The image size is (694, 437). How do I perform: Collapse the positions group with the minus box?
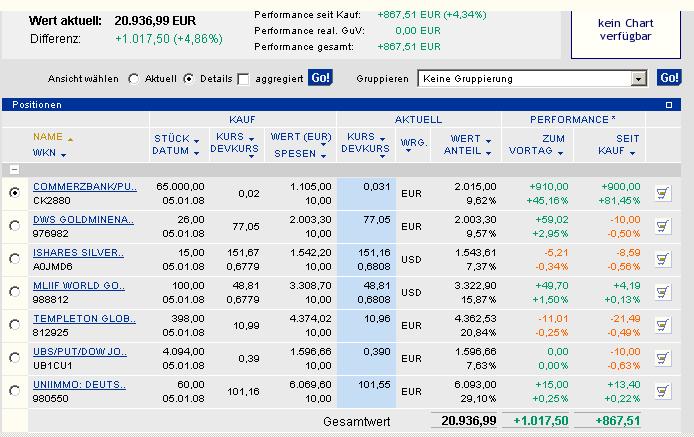coord(14,170)
